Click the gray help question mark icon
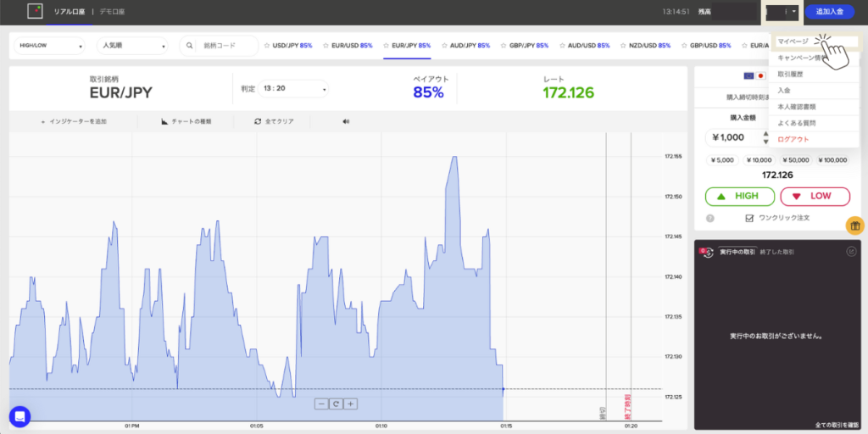 coord(709,219)
